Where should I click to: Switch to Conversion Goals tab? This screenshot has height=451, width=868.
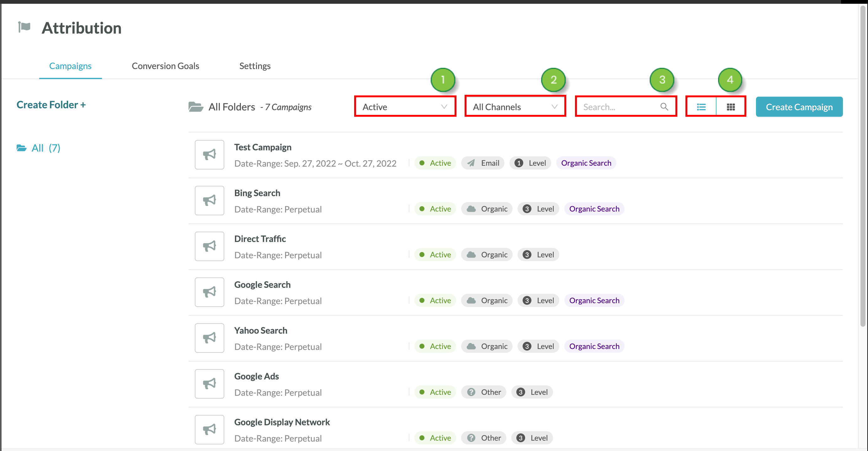[165, 66]
